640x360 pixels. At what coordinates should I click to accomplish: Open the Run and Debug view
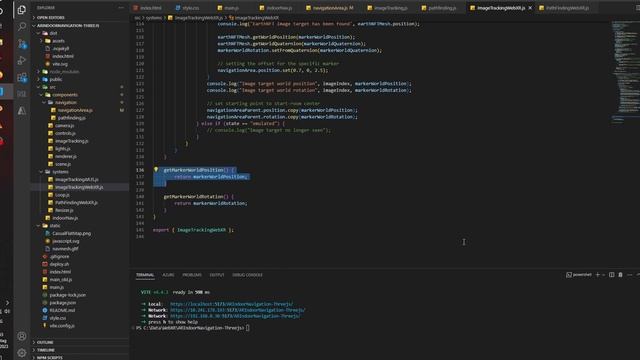[22, 60]
